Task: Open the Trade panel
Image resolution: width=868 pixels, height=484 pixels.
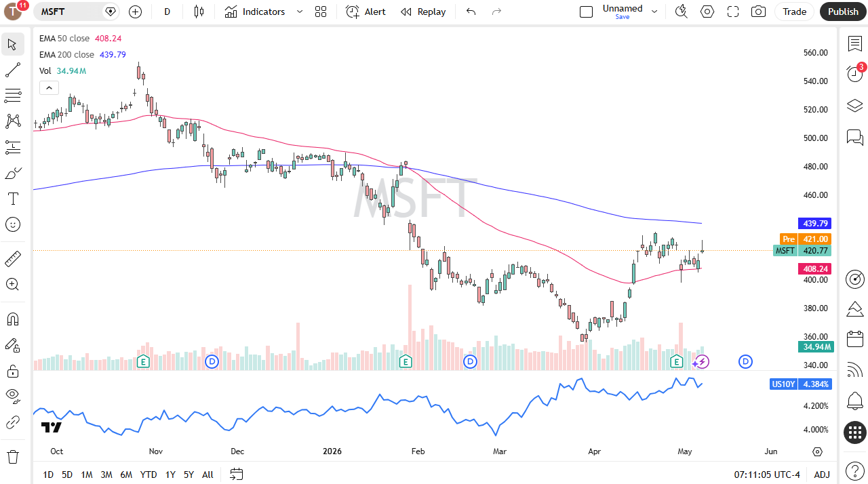Action: 794,12
